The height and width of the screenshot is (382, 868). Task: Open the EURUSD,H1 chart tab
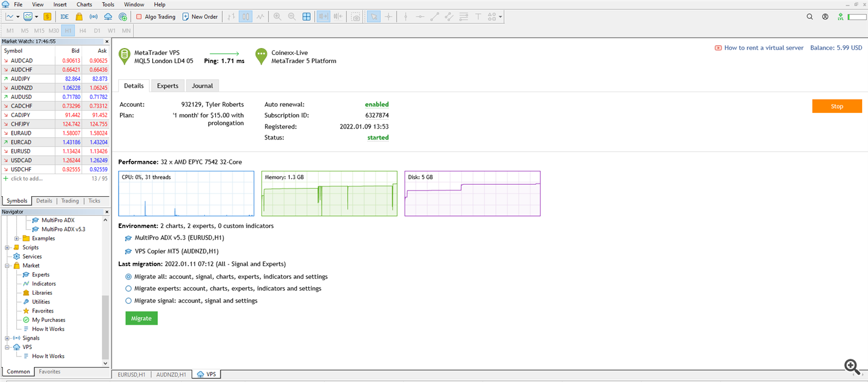pos(131,374)
